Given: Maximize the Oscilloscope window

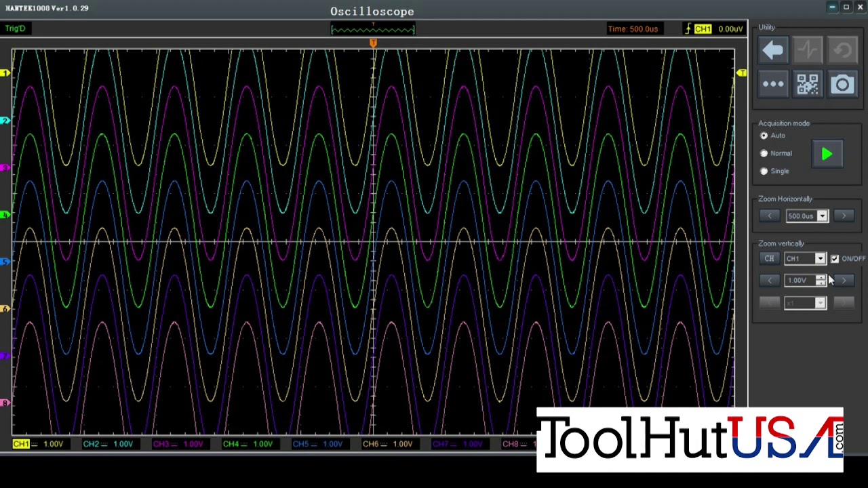Looking at the screenshot, I should click(846, 7).
